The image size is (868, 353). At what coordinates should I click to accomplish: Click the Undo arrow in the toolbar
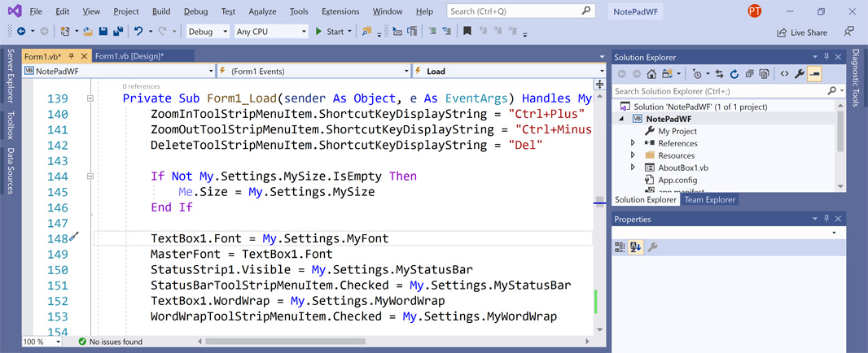coord(138,32)
